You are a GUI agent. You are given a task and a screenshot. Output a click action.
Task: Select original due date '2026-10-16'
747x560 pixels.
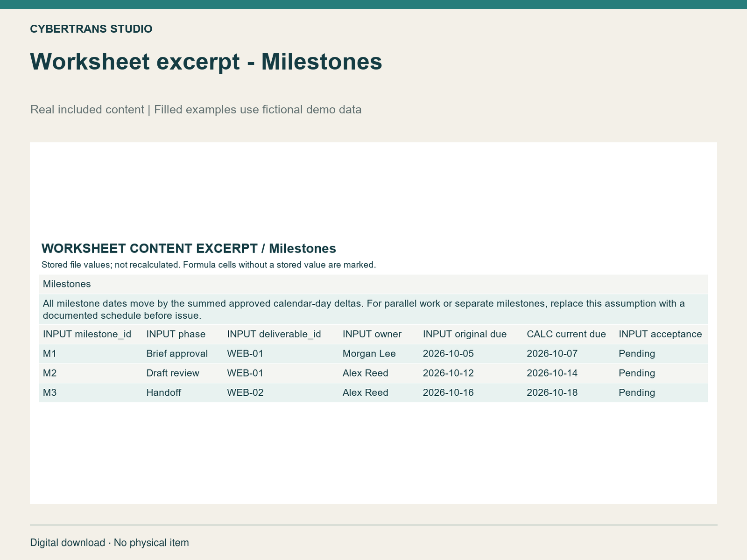(448, 393)
